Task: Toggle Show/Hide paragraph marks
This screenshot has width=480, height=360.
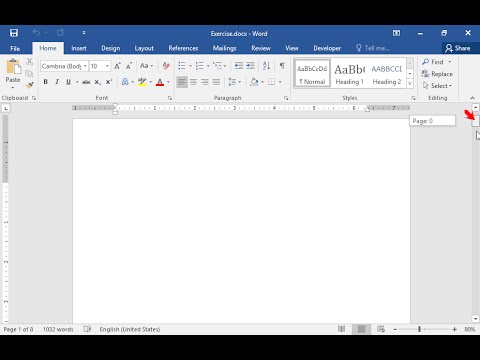Action: click(282, 66)
